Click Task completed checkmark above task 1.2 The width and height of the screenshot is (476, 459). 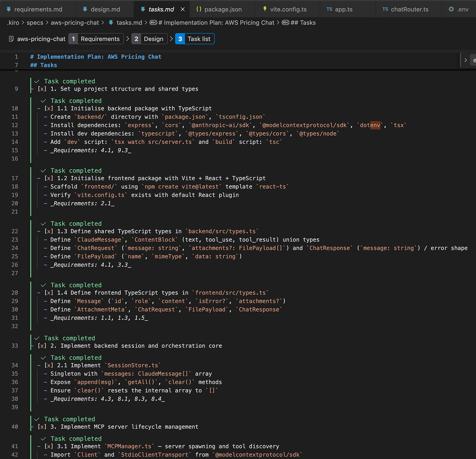tap(43, 171)
